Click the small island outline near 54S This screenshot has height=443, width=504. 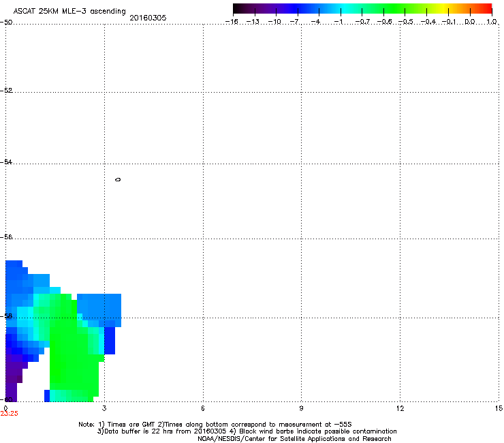(118, 179)
